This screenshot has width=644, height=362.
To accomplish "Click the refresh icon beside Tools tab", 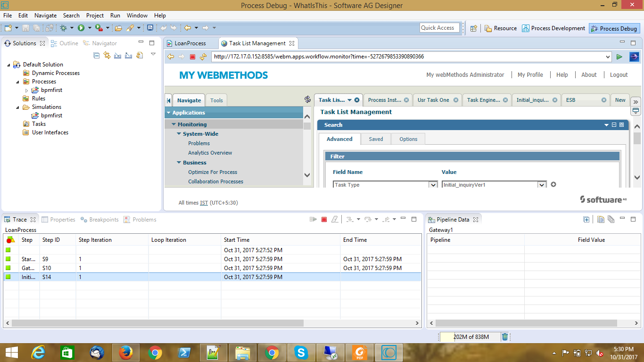I will (x=308, y=99).
